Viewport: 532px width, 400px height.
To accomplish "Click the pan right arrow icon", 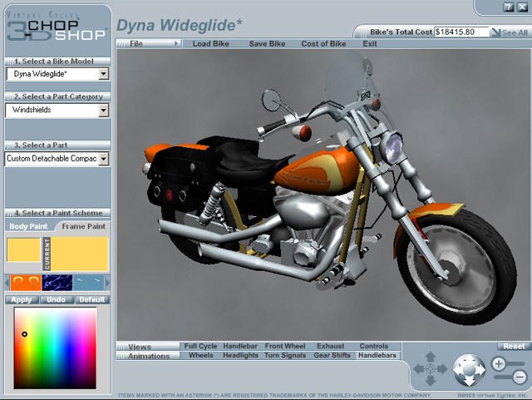I will click(x=442, y=368).
